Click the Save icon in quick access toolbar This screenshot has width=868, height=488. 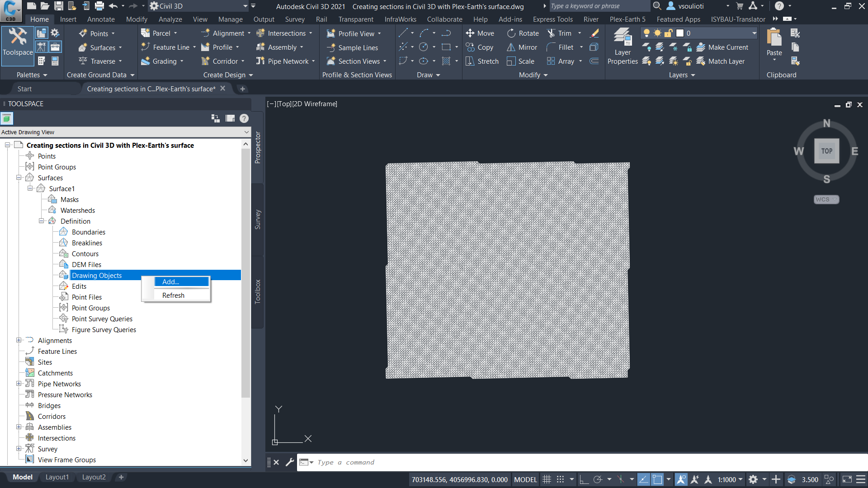click(x=58, y=6)
